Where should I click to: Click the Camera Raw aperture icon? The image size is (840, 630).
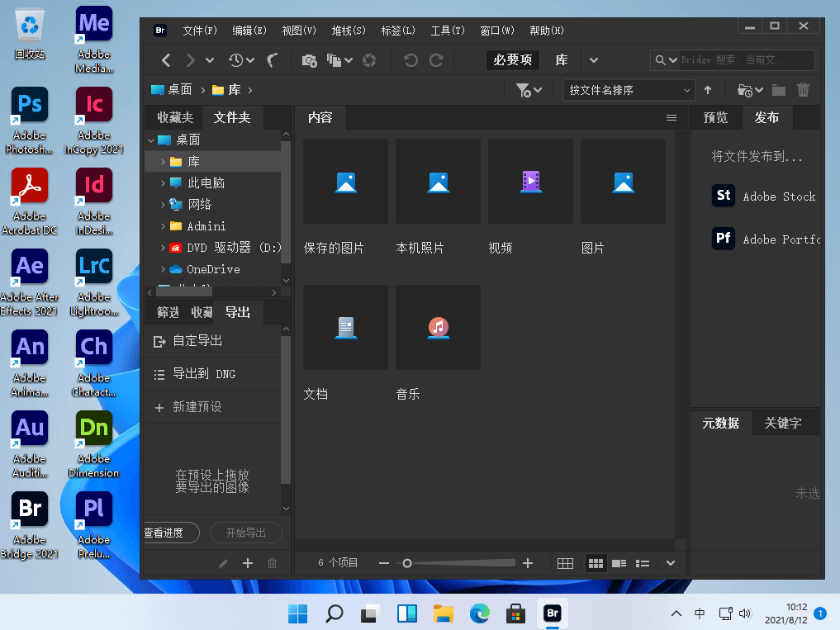click(x=369, y=60)
